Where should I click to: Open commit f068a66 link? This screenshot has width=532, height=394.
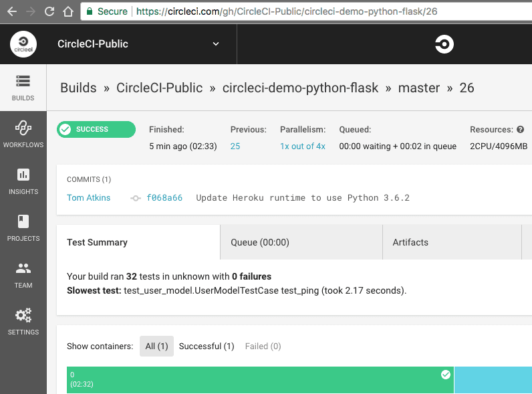164,198
